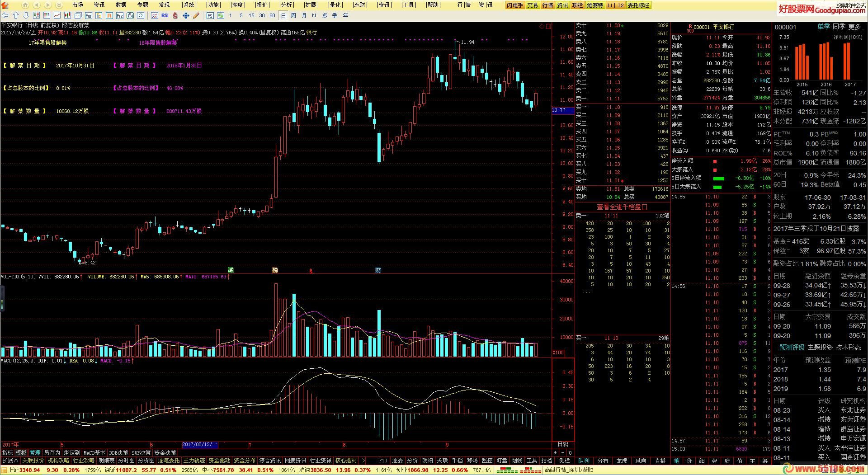The height and width of the screenshot is (475, 868).
Task: Expand the 功能 dropdown menu
Action: click(213, 5)
